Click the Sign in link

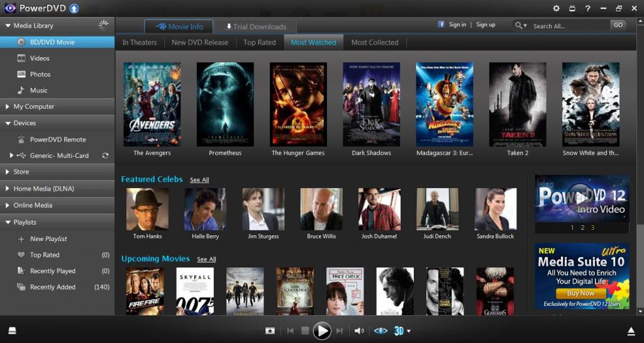click(x=458, y=25)
